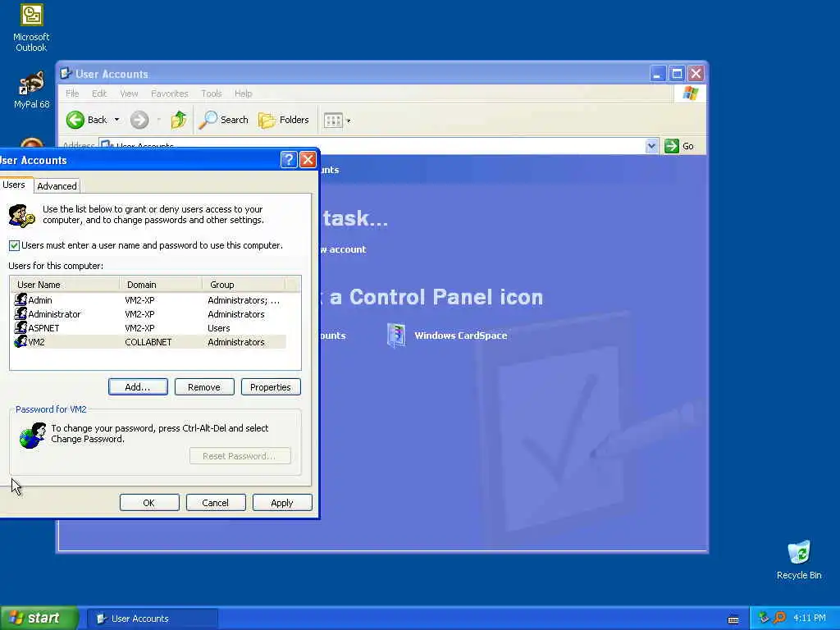Open the Back history dropdown arrow
Image resolution: width=840 pixels, height=630 pixels.
[x=116, y=120]
